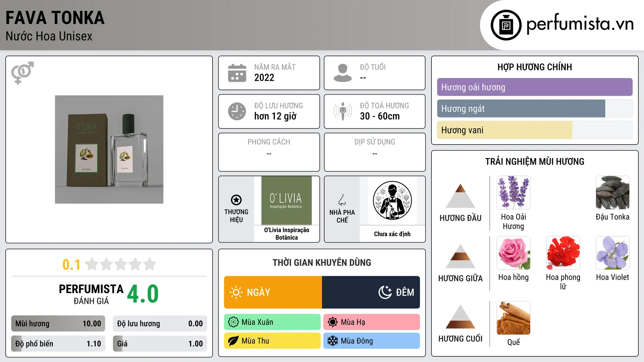The image size is (644, 362).
Task: Click the longevity value hơn 12 giờ
Action: [x=275, y=116]
